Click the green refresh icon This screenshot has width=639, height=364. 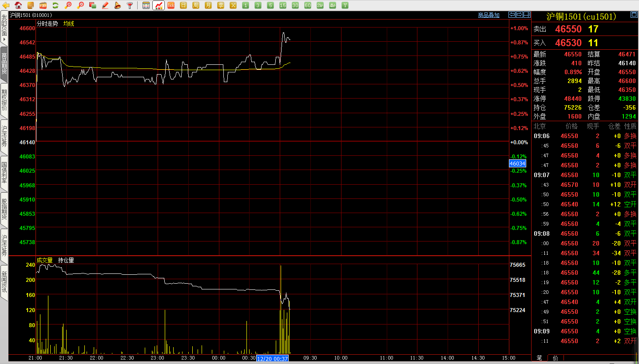[x=56, y=5]
